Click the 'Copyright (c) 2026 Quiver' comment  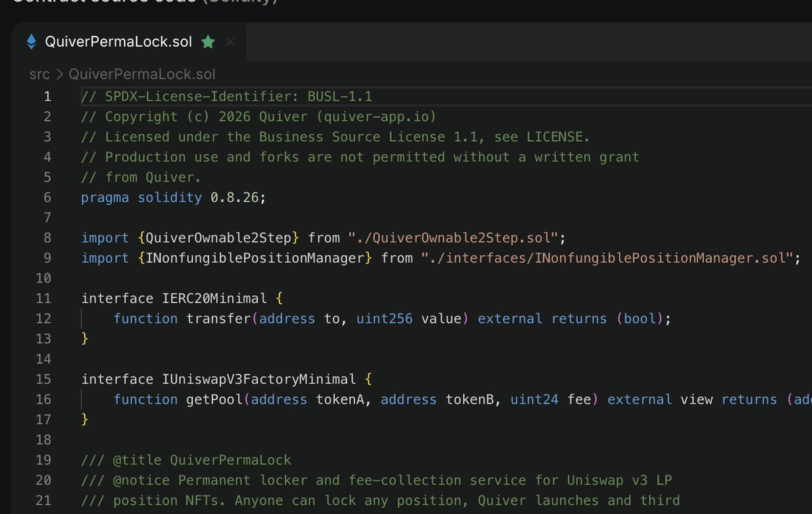pyautogui.click(x=259, y=116)
